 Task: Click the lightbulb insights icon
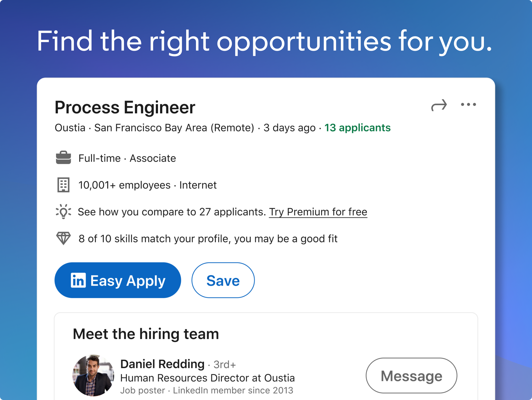pos(63,212)
